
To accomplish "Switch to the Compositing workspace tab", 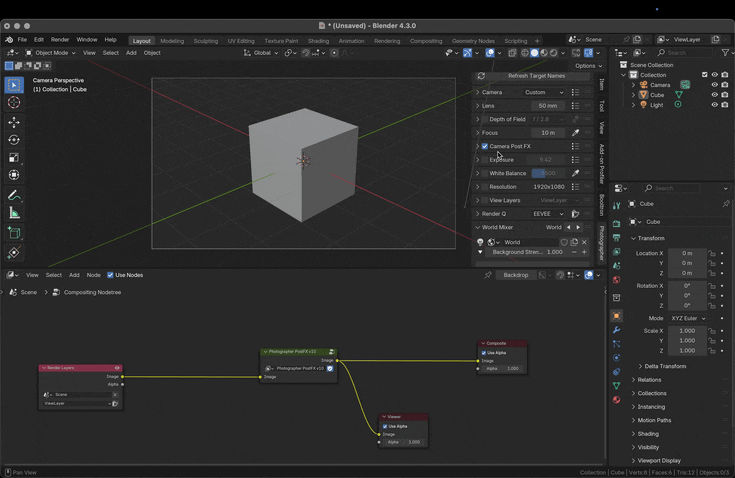I will [x=426, y=41].
